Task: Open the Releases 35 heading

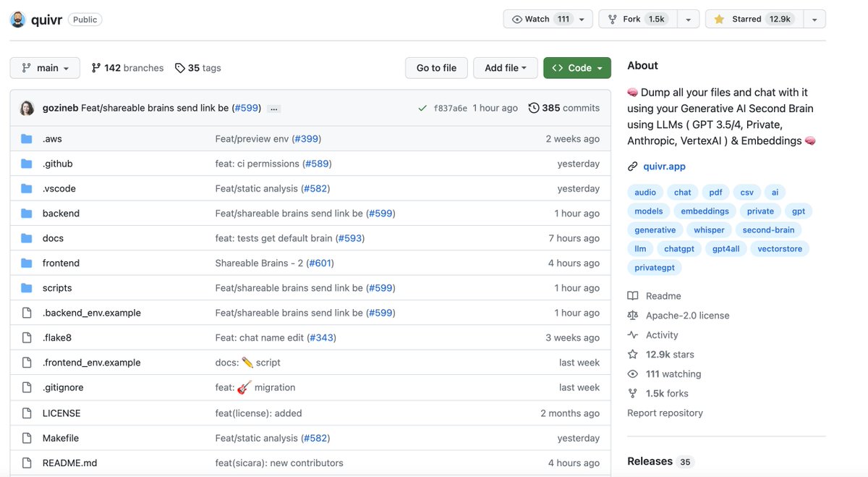Action: 660,462
